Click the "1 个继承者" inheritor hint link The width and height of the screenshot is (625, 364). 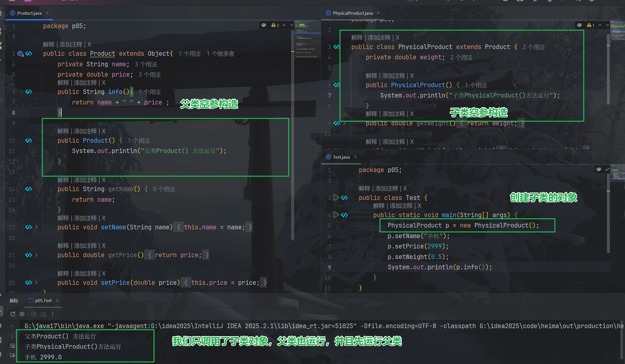point(220,54)
